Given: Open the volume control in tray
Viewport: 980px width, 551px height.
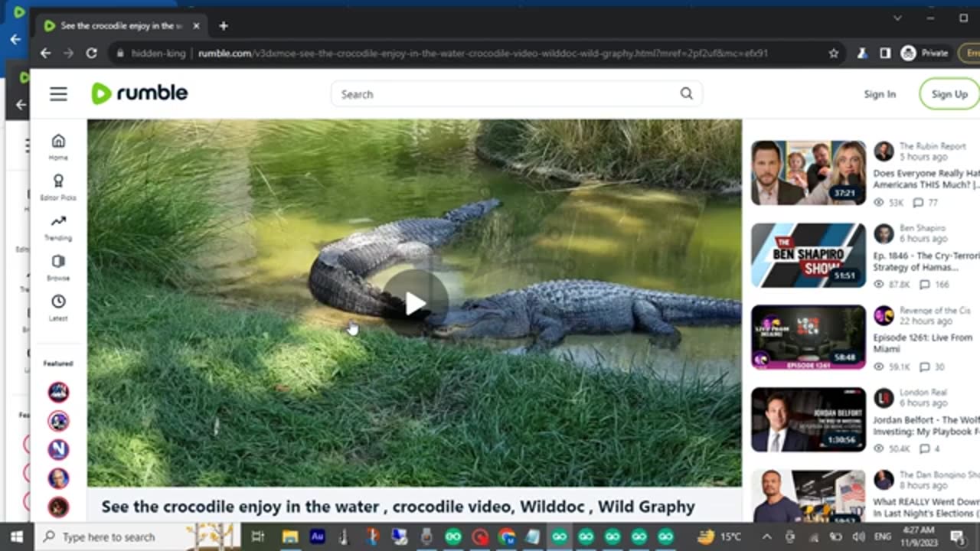Looking at the screenshot, I should [858, 536].
